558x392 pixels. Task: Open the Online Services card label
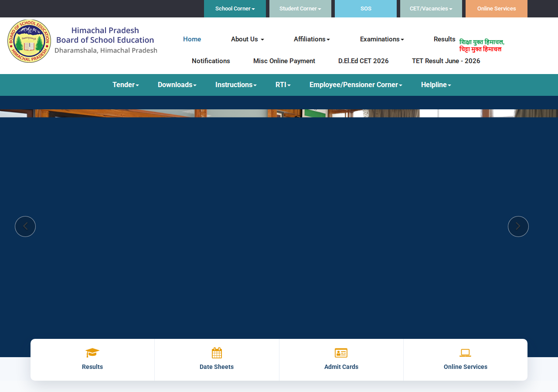coord(466,367)
